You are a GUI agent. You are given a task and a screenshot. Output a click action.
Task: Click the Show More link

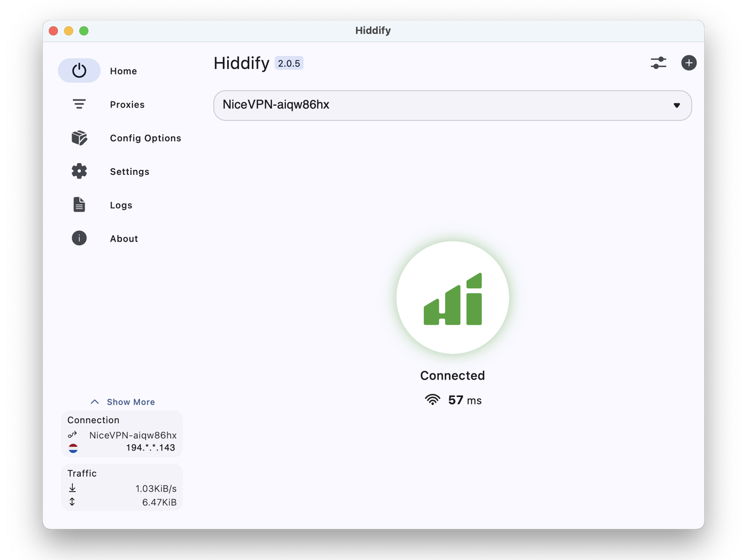[x=131, y=402]
